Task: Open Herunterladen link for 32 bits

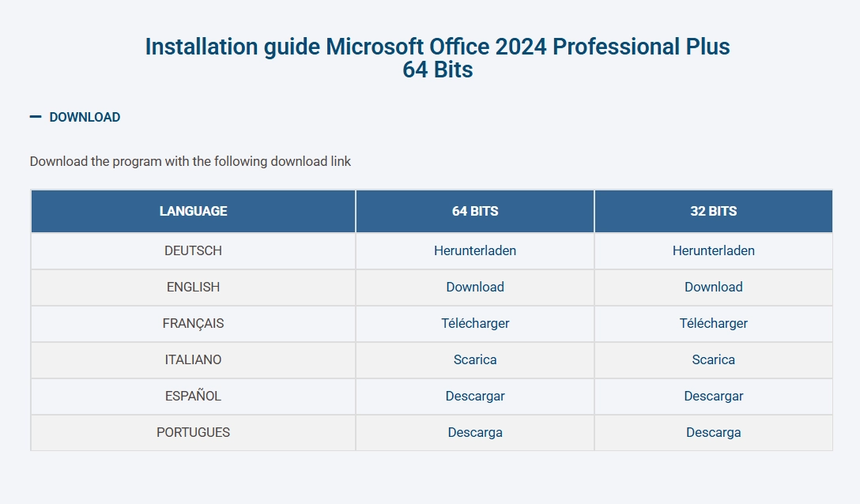Action: tap(713, 250)
